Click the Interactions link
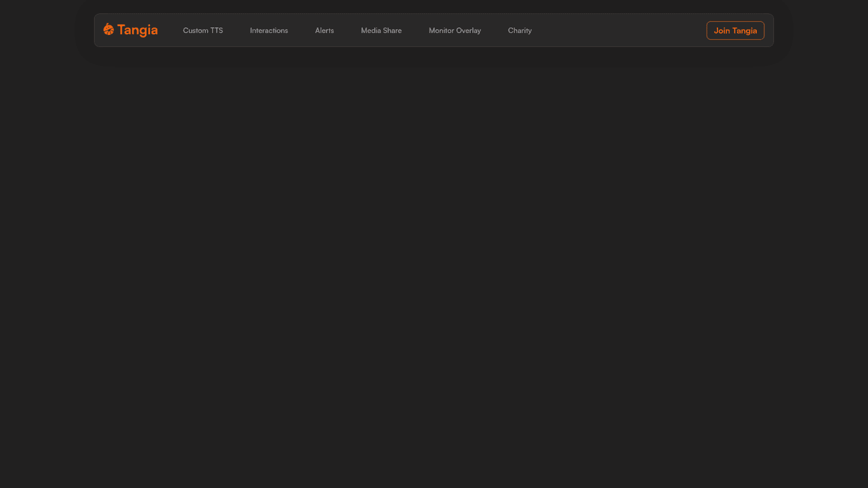 pos(269,30)
